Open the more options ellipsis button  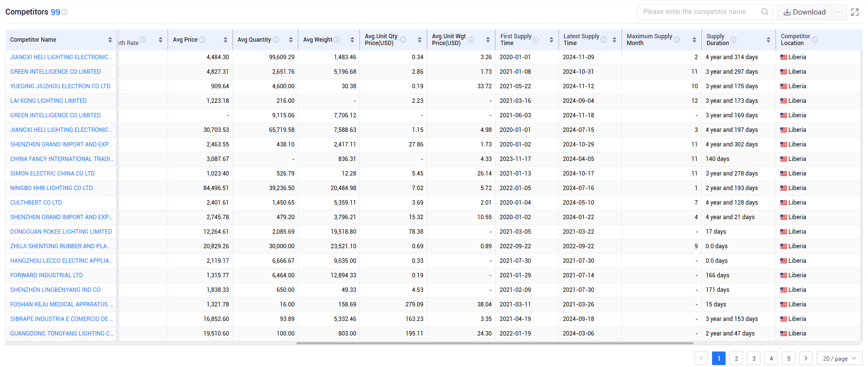coord(839,12)
